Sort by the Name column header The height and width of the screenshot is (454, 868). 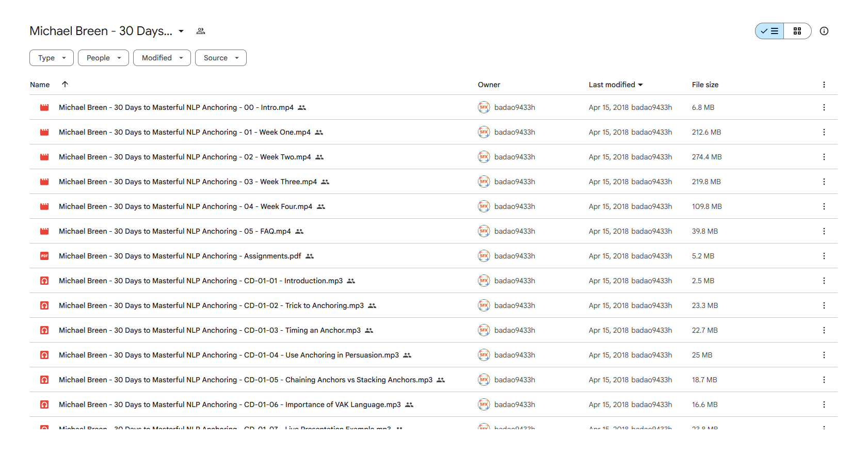(x=40, y=85)
